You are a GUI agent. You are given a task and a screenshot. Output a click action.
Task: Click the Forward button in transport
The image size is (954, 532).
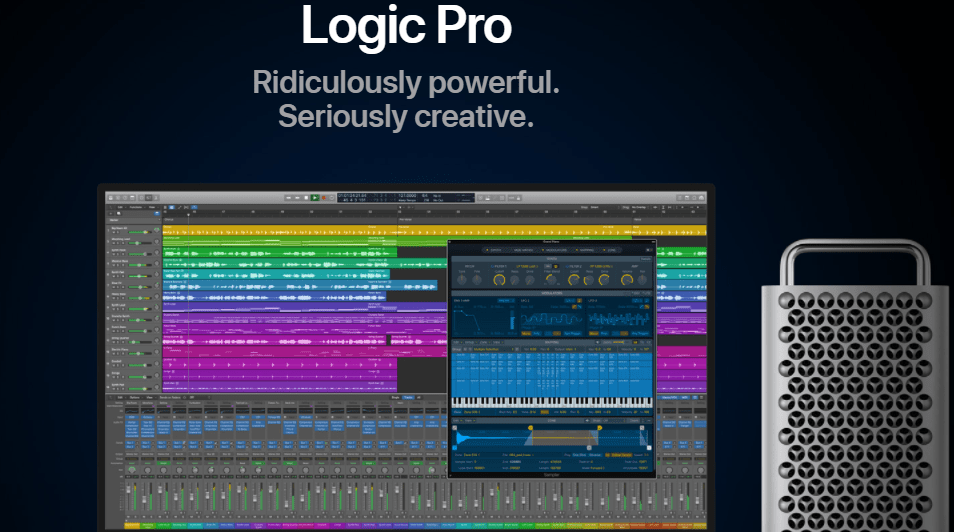pos(298,198)
